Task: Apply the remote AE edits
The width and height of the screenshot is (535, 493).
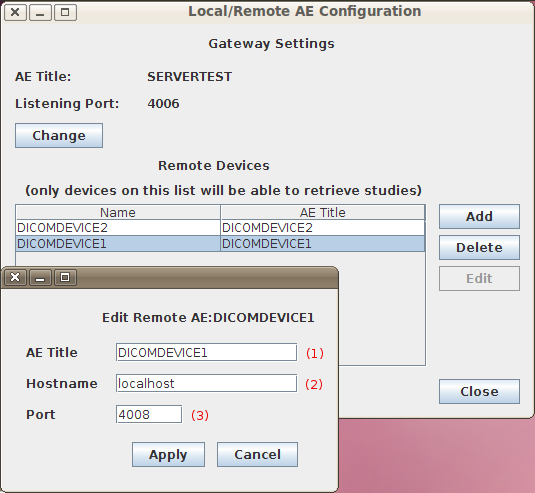Action: click(x=168, y=454)
